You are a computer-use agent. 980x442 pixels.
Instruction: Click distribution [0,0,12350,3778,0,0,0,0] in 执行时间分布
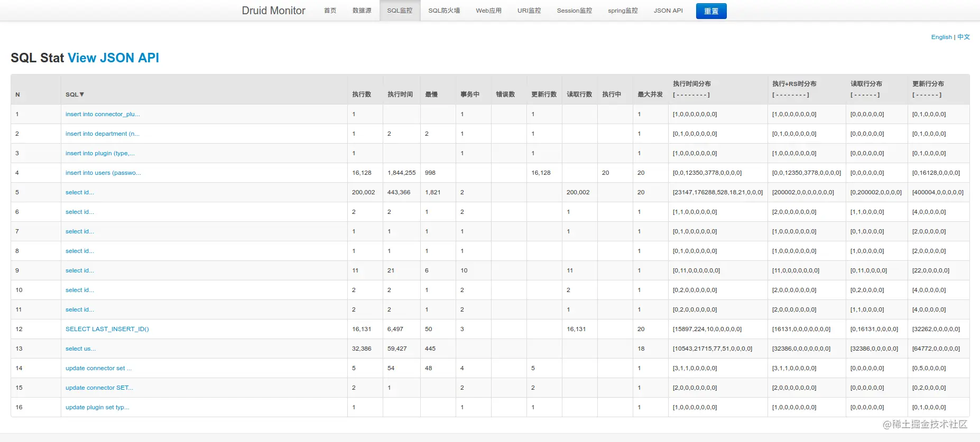[707, 173]
